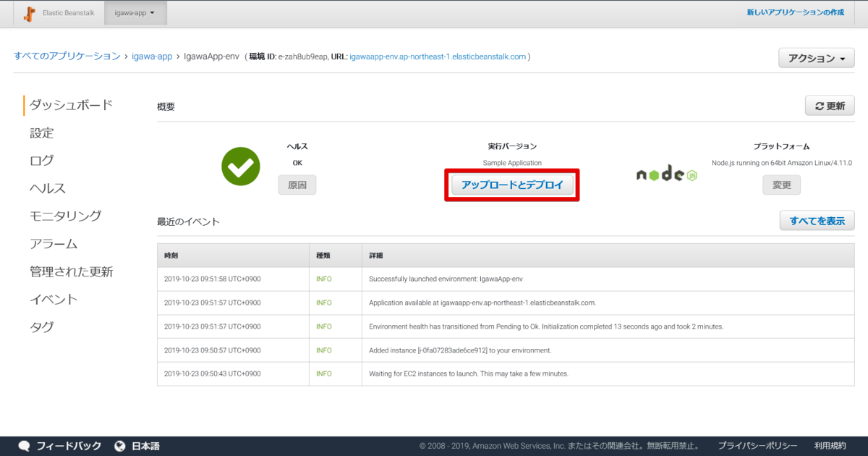868x456 pixels.
Task: Click the Elastic Beanstalk logo icon
Action: pos(30,13)
